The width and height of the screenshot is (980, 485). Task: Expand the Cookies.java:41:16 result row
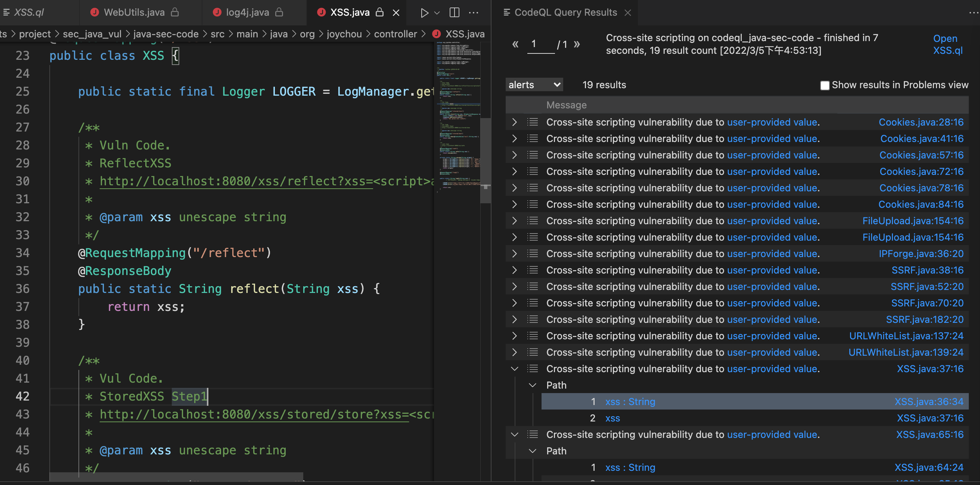pos(514,139)
